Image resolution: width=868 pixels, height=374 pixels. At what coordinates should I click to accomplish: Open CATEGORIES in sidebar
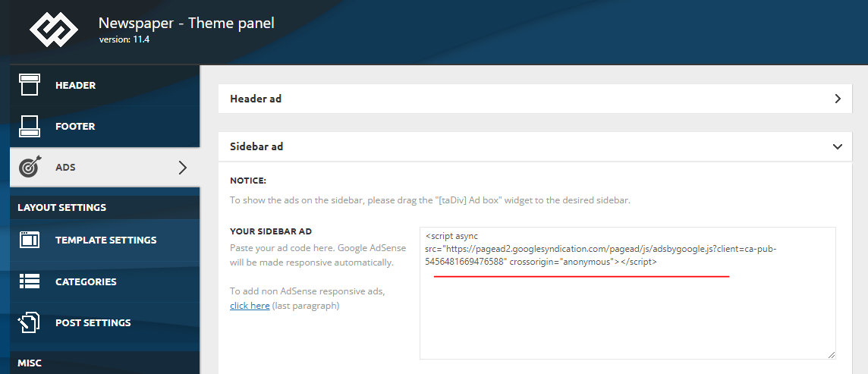coord(105,281)
